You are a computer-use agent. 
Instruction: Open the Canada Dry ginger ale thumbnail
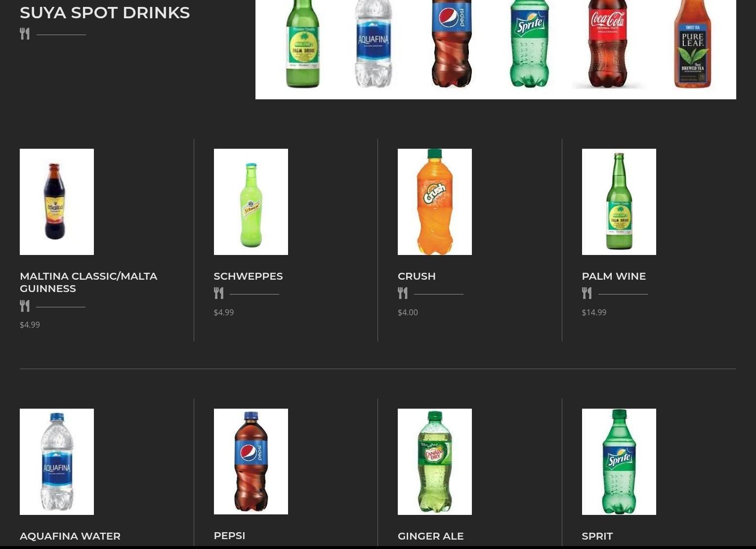coord(435,462)
